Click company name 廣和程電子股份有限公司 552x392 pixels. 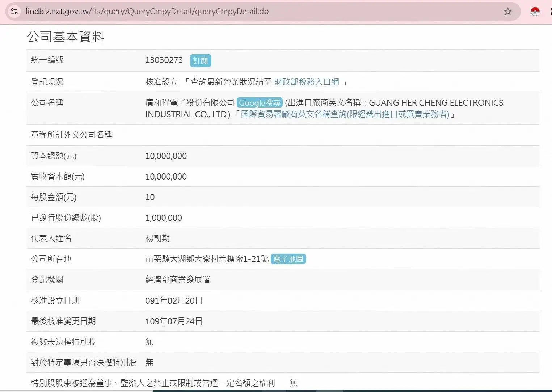[190, 103]
